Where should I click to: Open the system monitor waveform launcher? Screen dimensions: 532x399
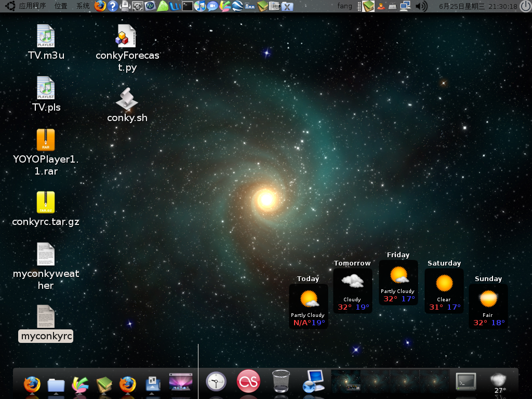pos(150,6)
